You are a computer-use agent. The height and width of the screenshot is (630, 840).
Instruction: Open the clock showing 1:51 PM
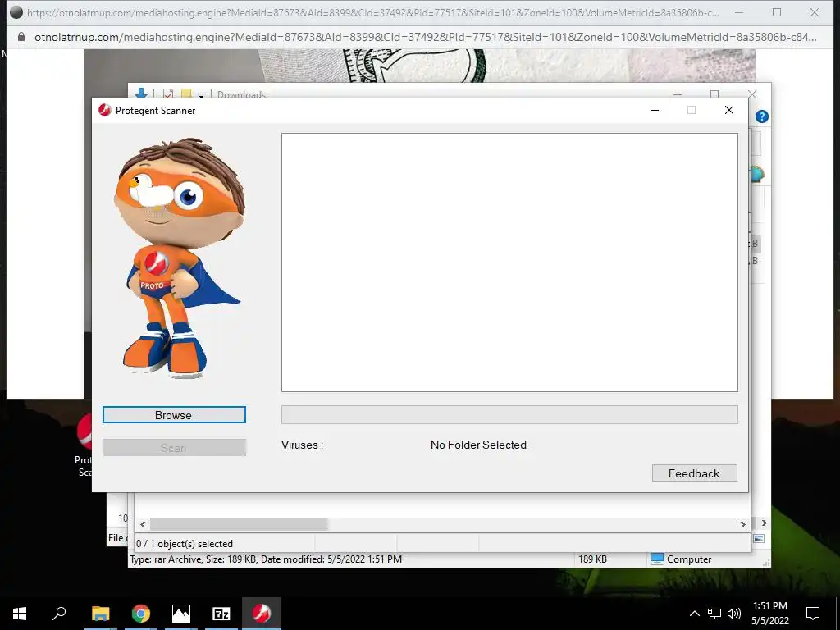tap(770, 614)
